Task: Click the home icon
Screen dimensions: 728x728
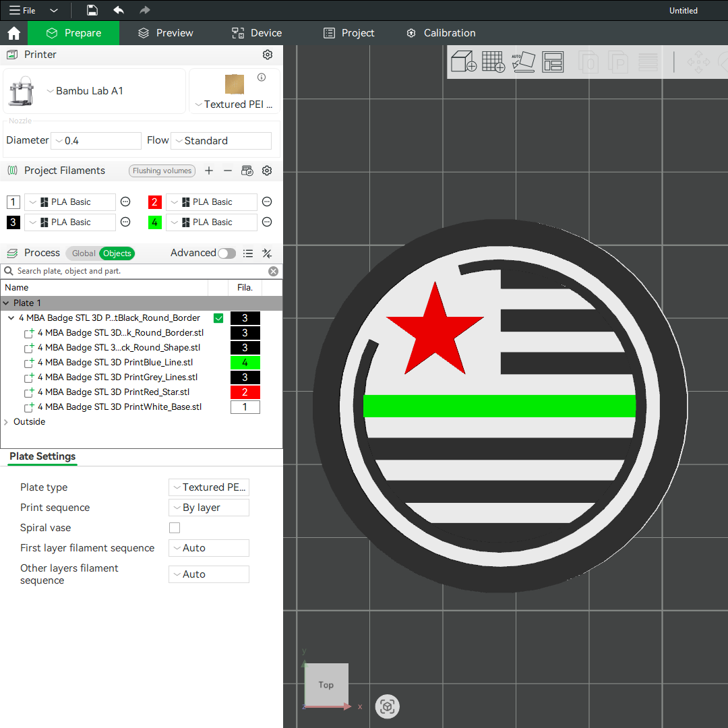Action: (13, 33)
